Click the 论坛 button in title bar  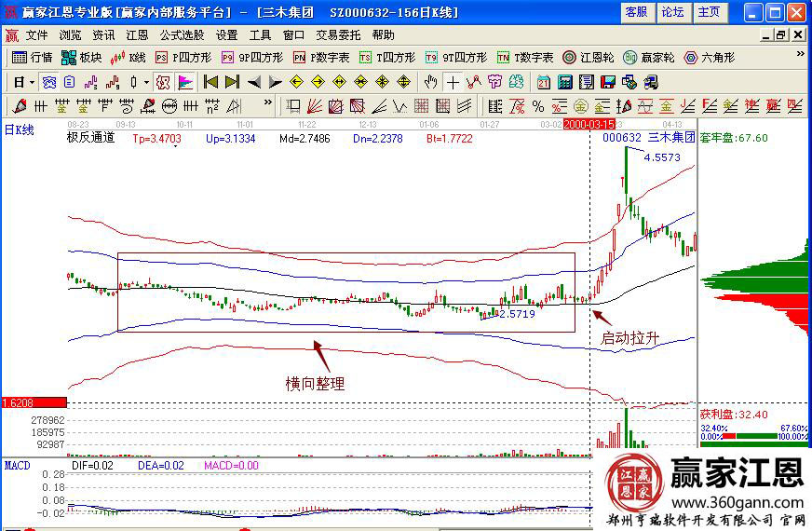point(671,12)
